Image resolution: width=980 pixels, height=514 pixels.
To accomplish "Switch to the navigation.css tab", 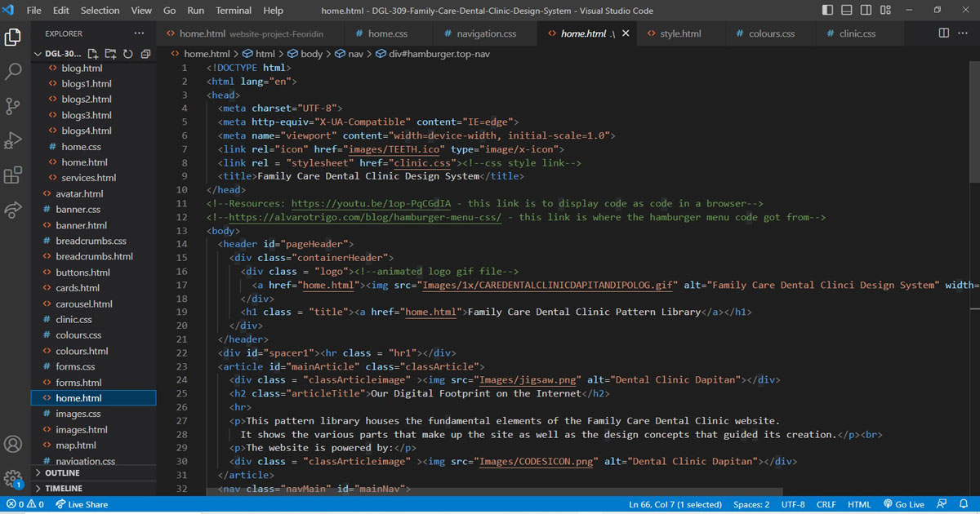I will pos(486,33).
